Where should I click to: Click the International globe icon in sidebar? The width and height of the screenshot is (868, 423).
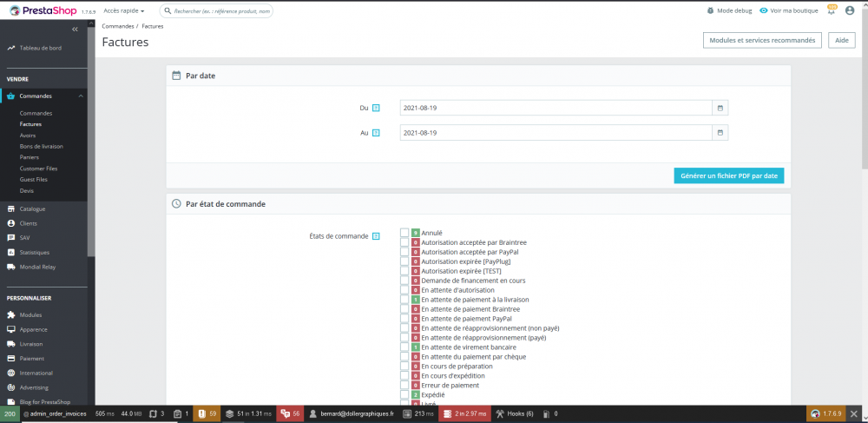[10, 373]
